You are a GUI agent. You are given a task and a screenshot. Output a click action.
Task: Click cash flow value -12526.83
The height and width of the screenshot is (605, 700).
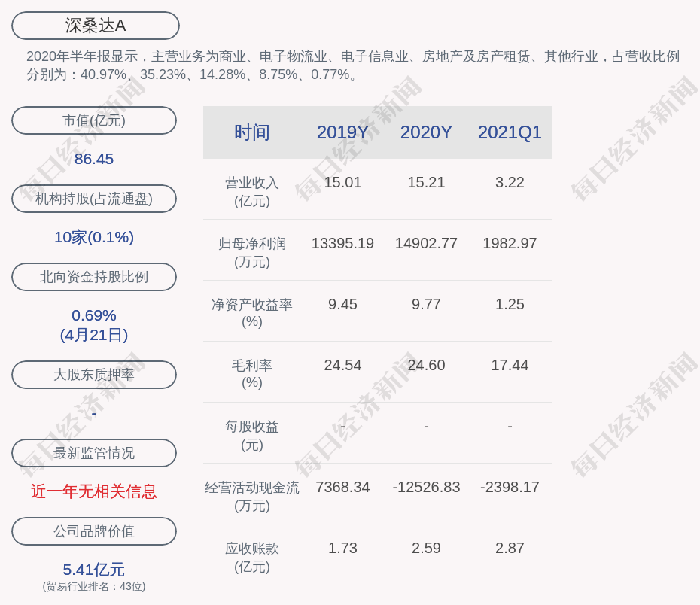pos(426,487)
